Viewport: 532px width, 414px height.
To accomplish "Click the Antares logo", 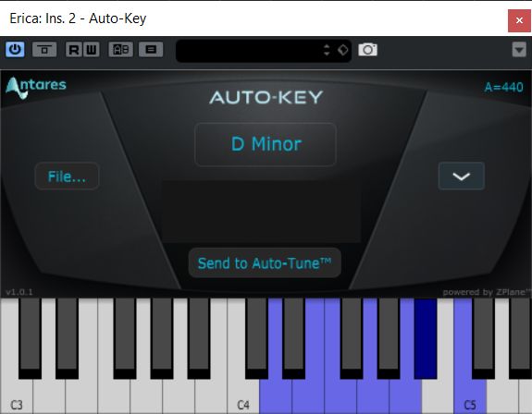I will 36,88.
